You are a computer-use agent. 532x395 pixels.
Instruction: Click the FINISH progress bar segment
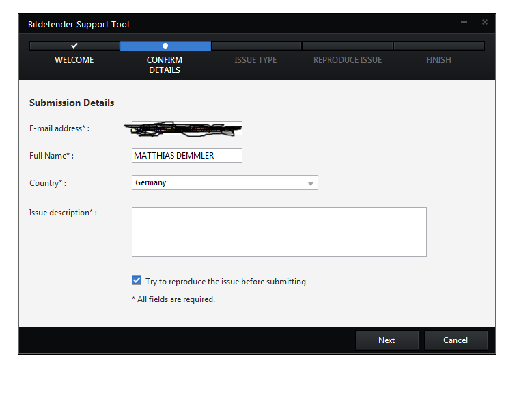pyautogui.click(x=439, y=46)
